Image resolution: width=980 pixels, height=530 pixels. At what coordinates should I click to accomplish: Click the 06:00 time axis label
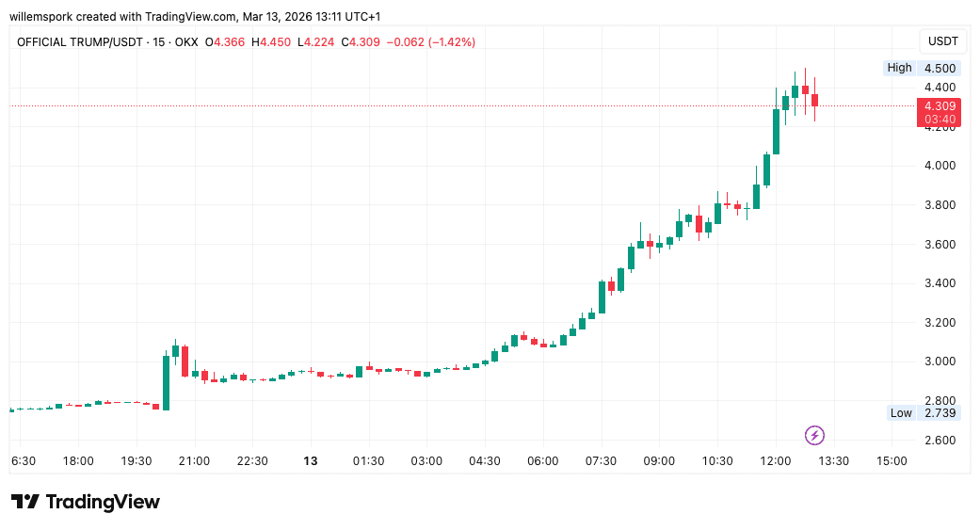pyautogui.click(x=543, y=461)
